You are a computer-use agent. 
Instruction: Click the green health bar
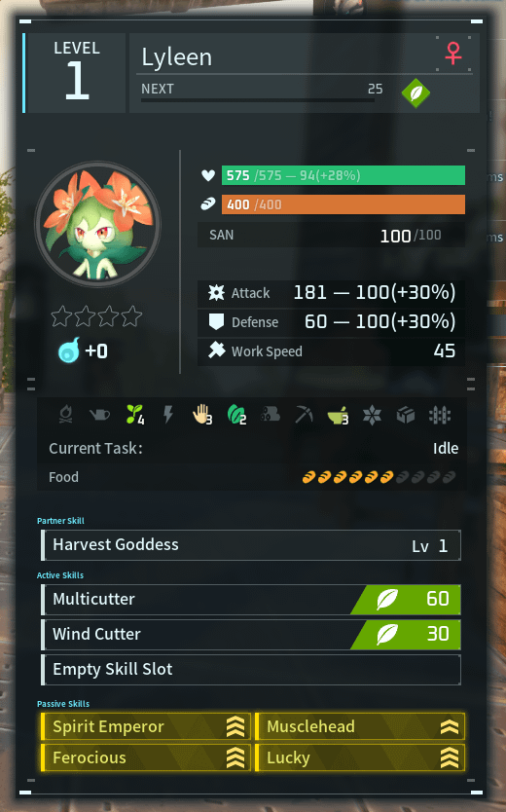point(343,175)
